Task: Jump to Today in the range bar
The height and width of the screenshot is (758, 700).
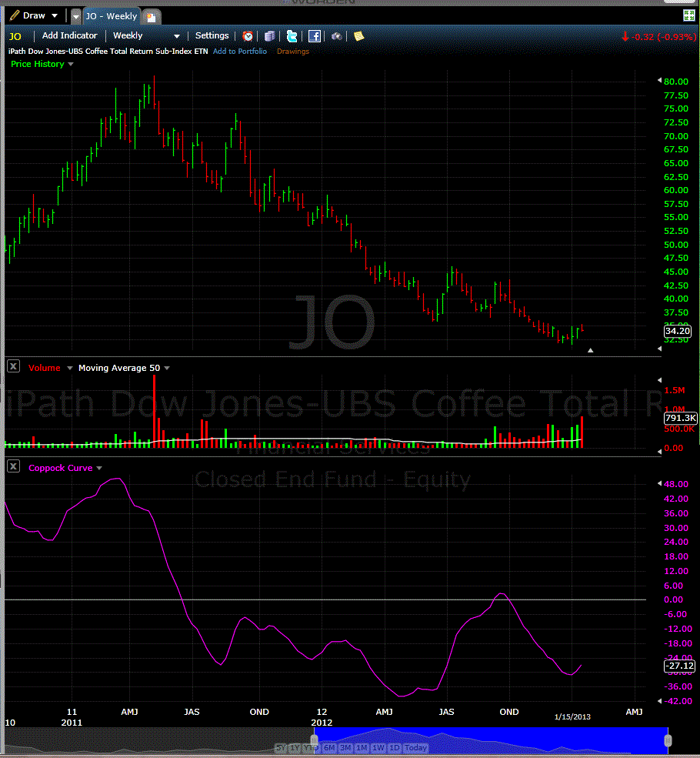Action: click(415, 748)
